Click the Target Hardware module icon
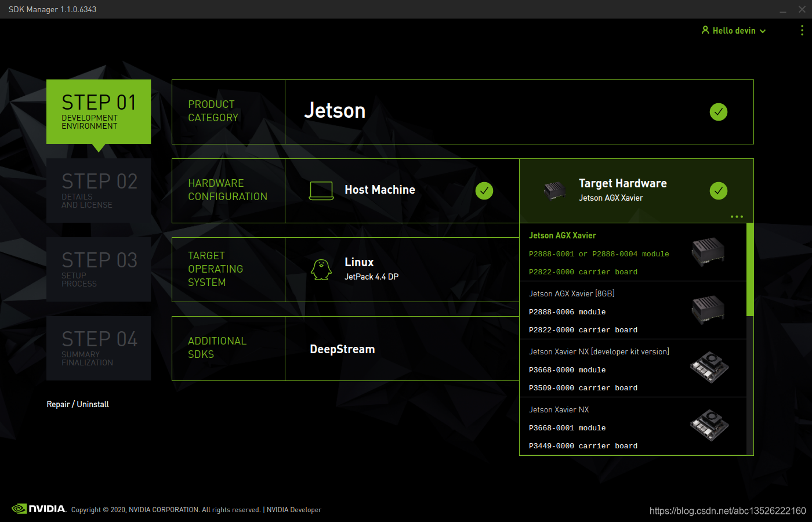The width and height of the screenshot is (812, 522). 555,190
